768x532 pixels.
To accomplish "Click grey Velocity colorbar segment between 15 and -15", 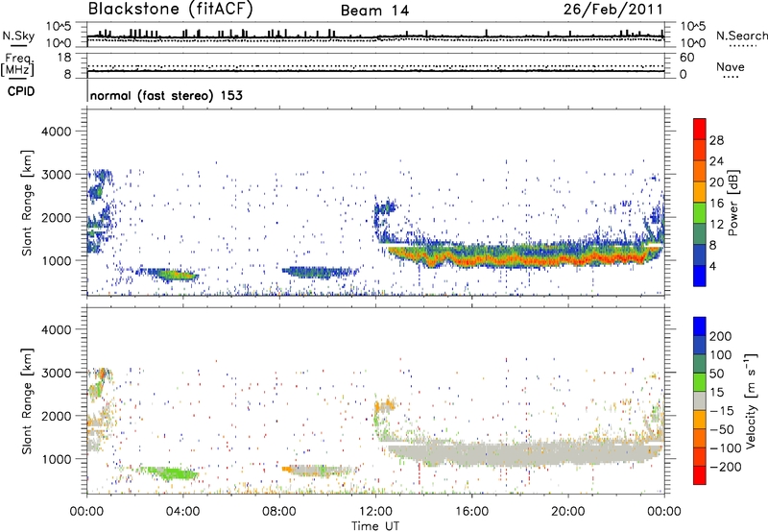I will 700,400.
